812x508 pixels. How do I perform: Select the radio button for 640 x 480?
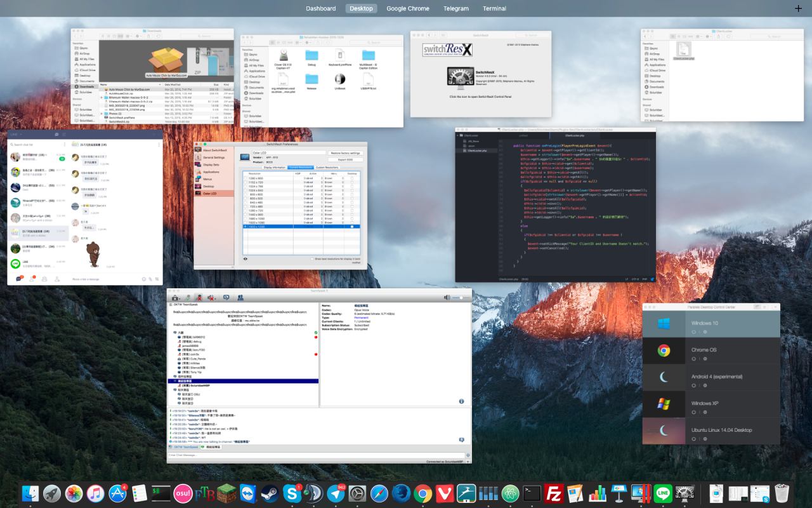[246, 203]
